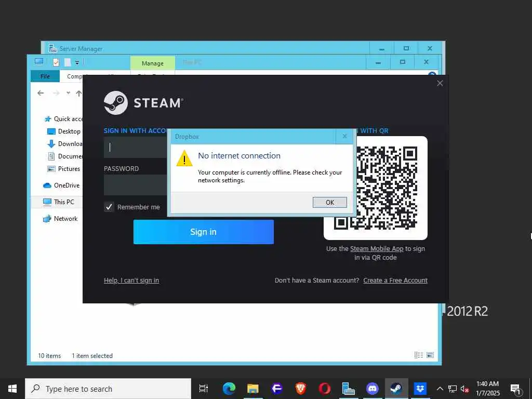Click the This PC icon in Explorer title bar
The width and height of the screenshot is (532, 399).
coord(39,62)
